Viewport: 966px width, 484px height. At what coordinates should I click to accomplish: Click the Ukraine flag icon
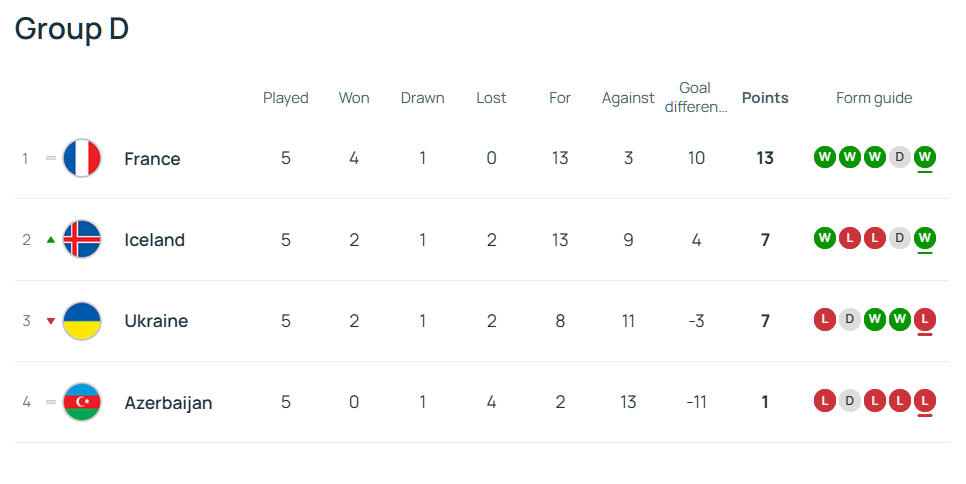[x=82, y=321]
